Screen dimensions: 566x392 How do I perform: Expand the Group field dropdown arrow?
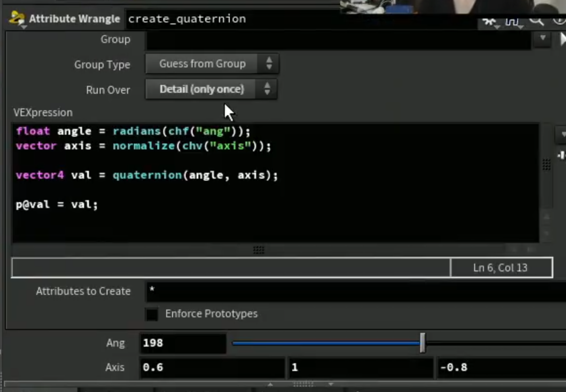click(543, 38)
